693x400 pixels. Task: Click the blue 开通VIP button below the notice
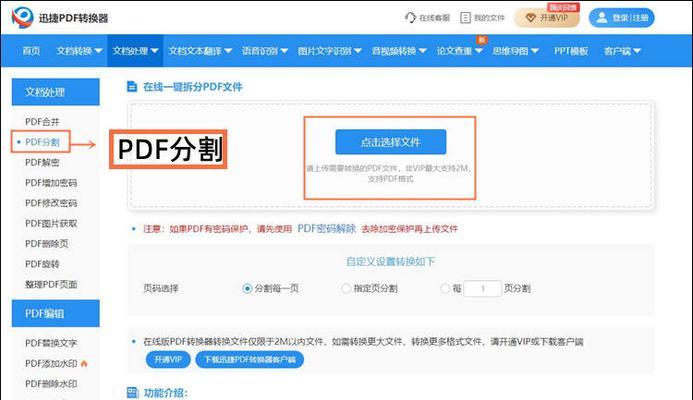click(x=168, y=359)
